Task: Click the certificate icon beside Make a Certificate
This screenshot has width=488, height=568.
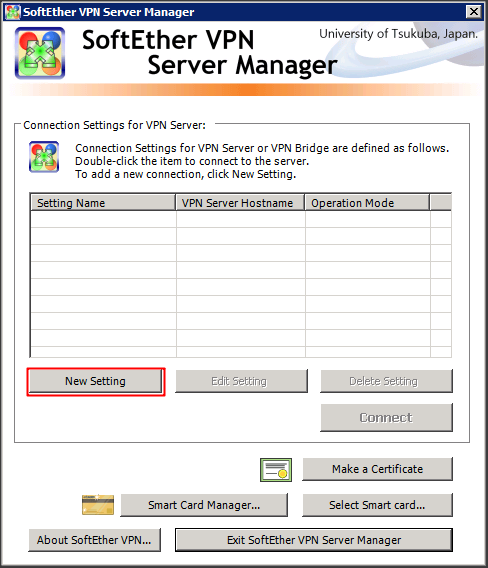Action: click(276, 470)
